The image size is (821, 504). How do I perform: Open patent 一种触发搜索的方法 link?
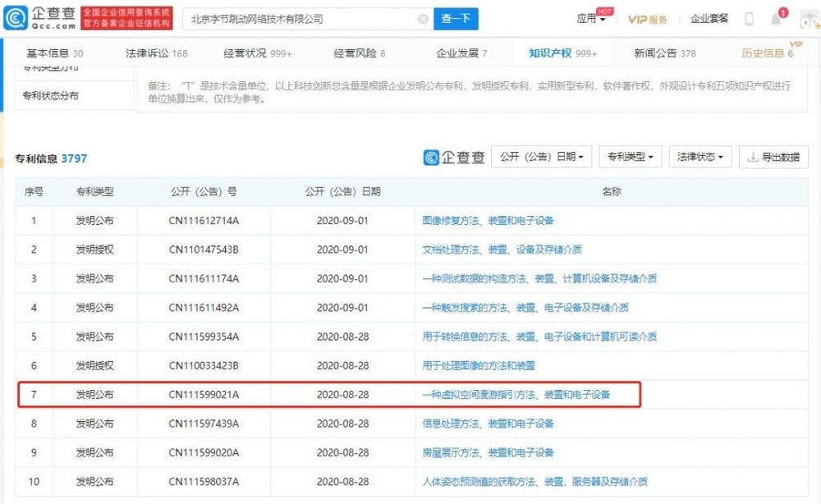pyautogui.click(x=525, y=308)
